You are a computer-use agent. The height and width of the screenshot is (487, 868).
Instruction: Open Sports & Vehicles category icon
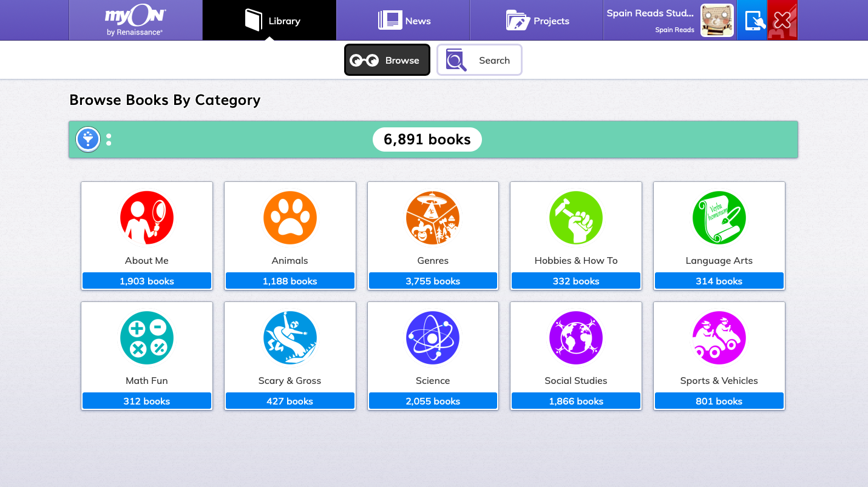click(x=719, y=338)
